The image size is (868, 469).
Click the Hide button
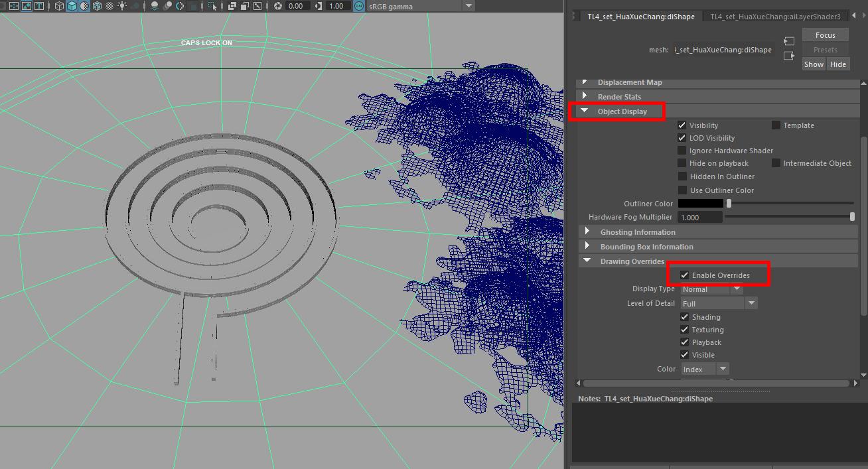click(x=837, y=64)
